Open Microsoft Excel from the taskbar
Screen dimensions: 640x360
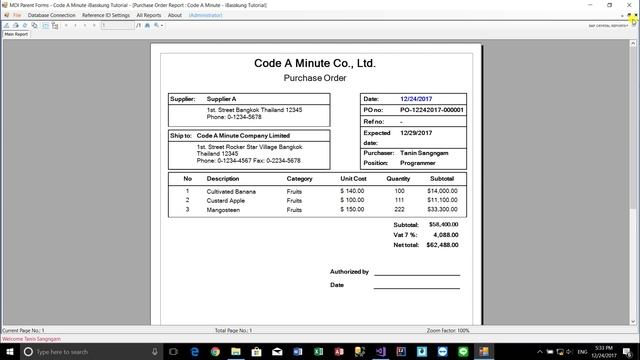(x=318, y=351)
